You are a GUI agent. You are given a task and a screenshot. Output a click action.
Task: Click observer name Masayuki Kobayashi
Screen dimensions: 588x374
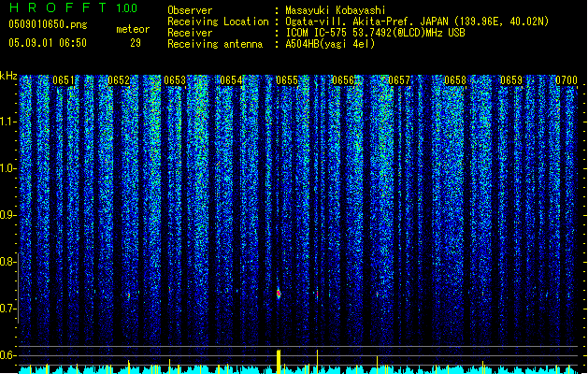(x=336, y=10)
